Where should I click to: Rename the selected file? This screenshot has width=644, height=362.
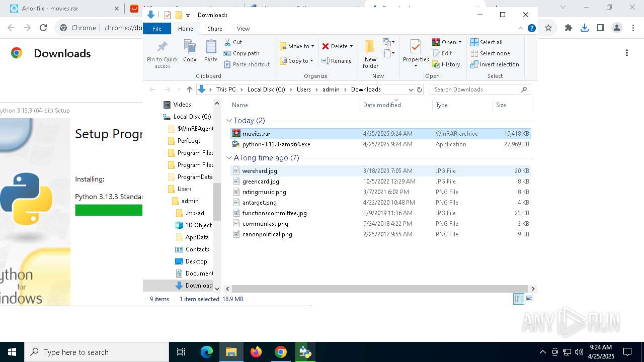point(337,61)
